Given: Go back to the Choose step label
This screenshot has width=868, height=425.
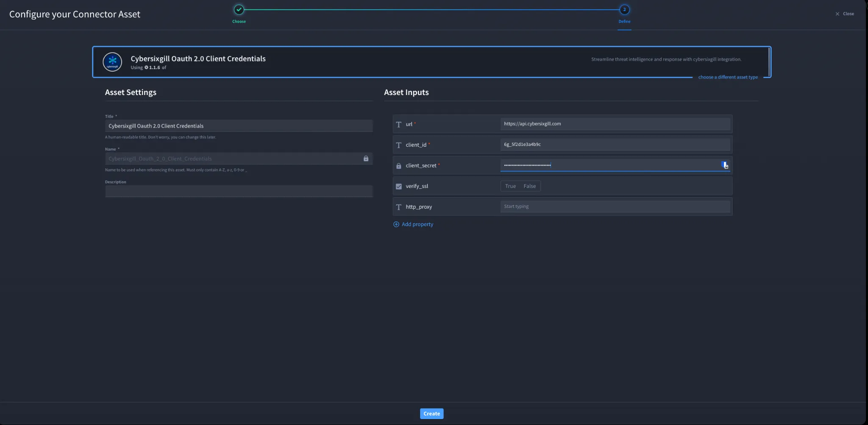Looking at the screenshot, I should pos(239,21).
